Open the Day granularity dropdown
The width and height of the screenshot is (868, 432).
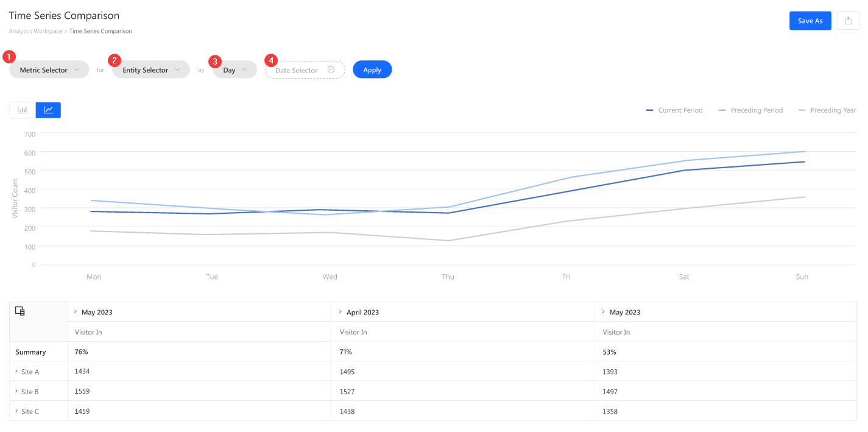235,70
